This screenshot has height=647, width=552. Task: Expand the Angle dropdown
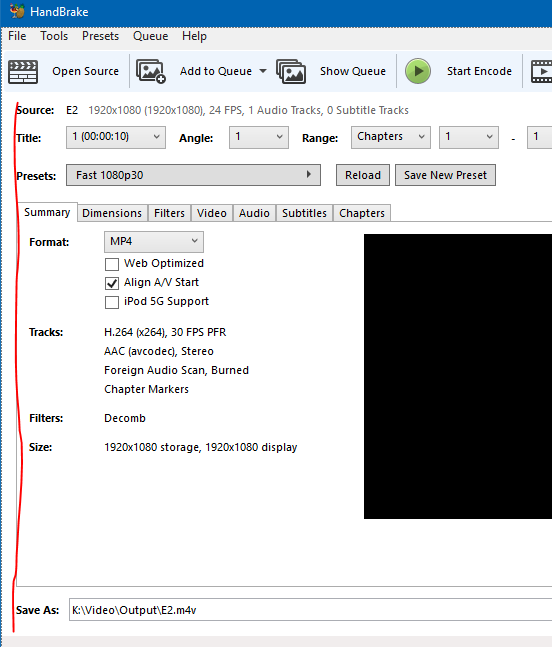[259, 137]
